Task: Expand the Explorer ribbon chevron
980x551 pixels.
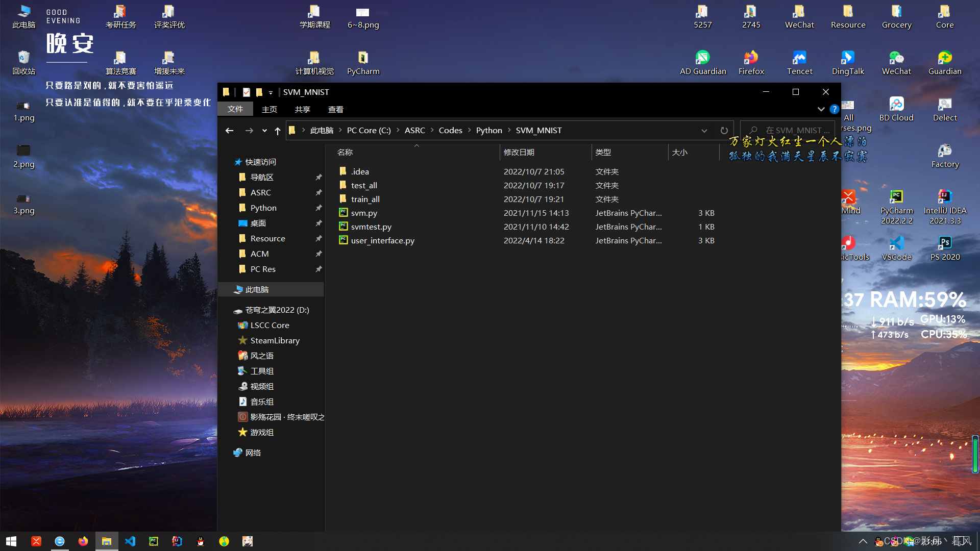Action: [x=821, y=109]
